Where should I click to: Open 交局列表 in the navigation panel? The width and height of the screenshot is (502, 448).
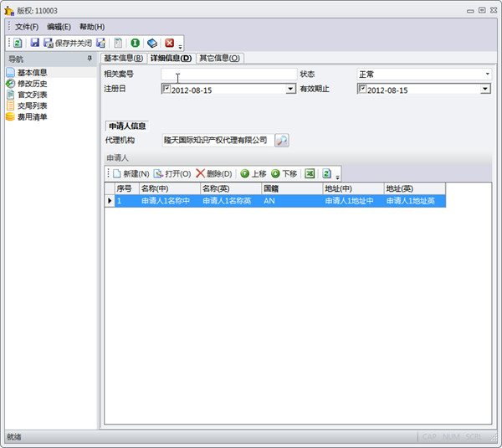32,106
